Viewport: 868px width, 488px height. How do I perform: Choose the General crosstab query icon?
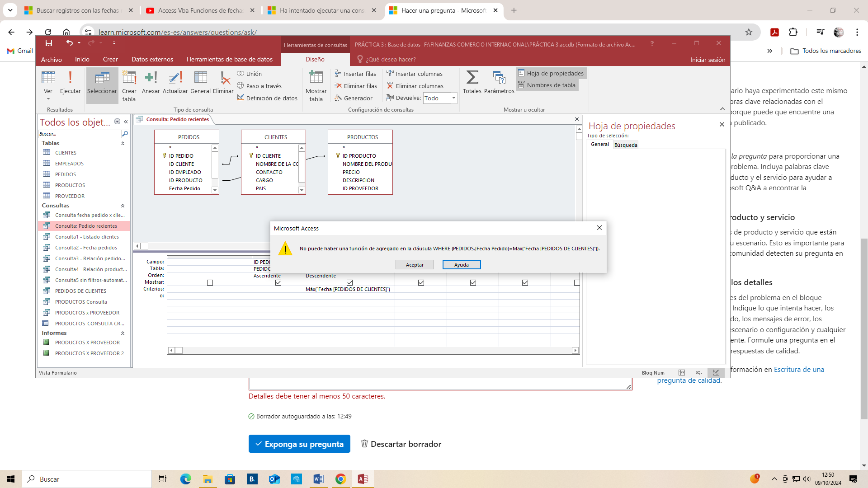[200, 83]
